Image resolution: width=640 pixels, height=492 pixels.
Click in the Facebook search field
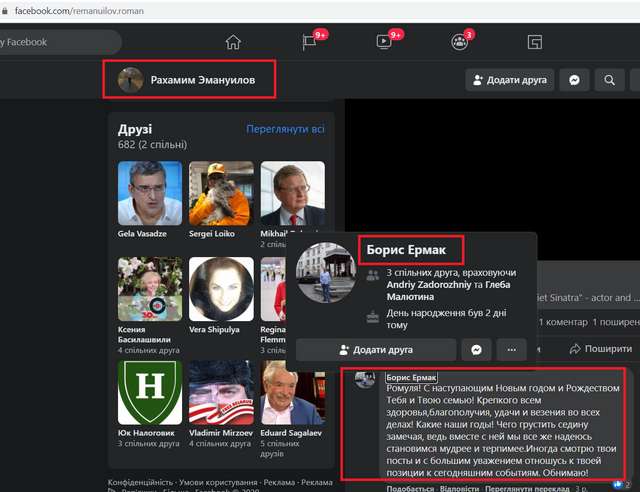coord(60,42)
